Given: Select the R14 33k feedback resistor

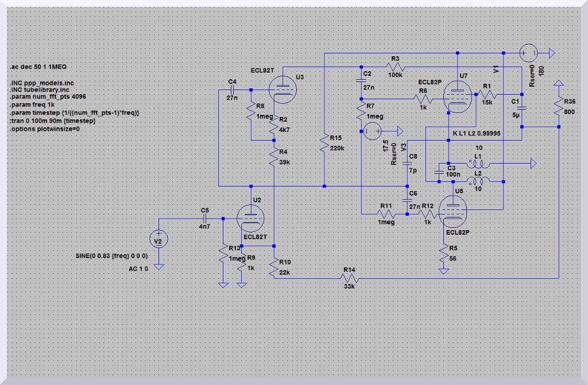Looking at the screenshot, I should click(350, 278).
